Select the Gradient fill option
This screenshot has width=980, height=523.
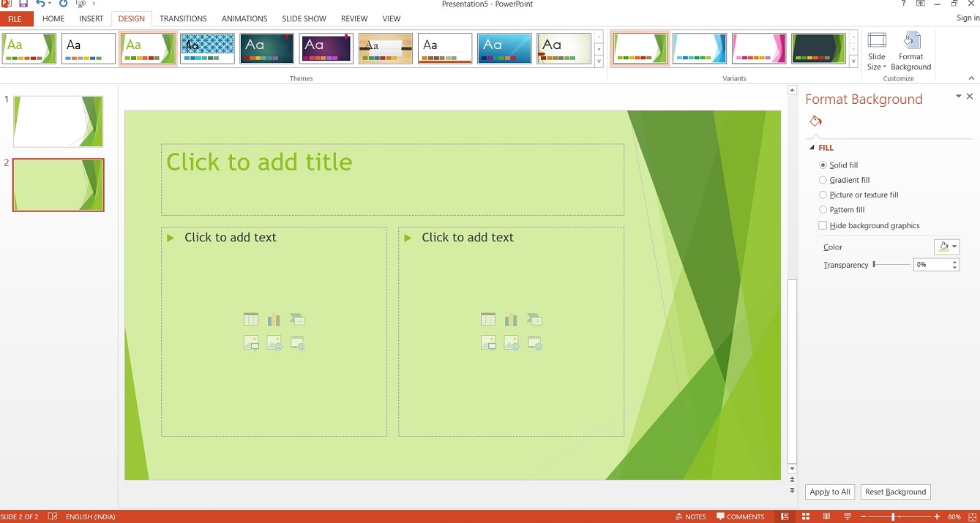click(823, 180)
